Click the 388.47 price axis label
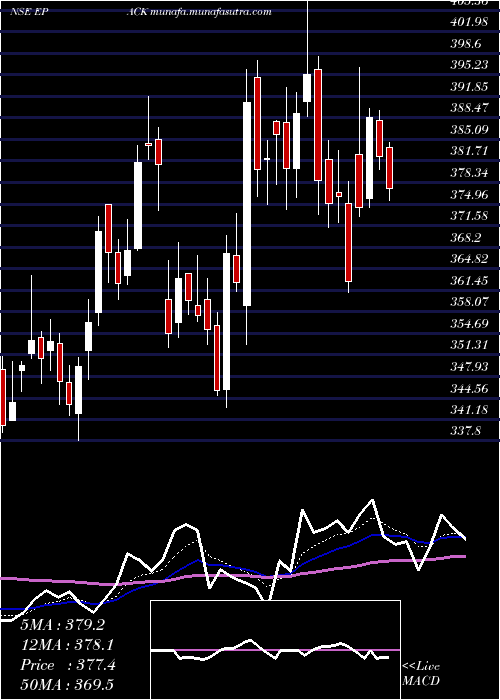 [x=469, y=108]
